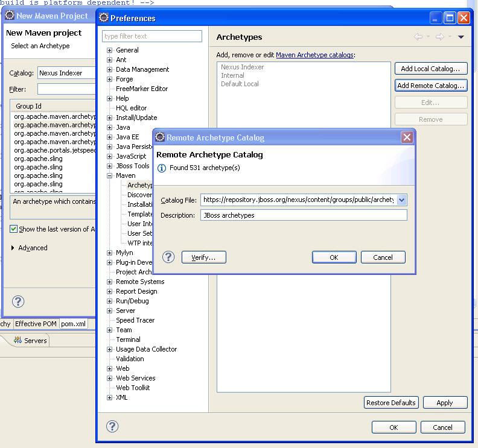Toggle Show the last version of Archetype checkbox
Viewport: 478px width, 448px height.
click(14, 229)
